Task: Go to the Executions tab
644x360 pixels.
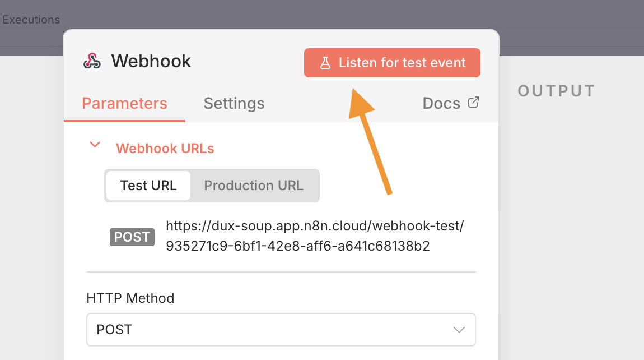Action: tap(31, 20)
